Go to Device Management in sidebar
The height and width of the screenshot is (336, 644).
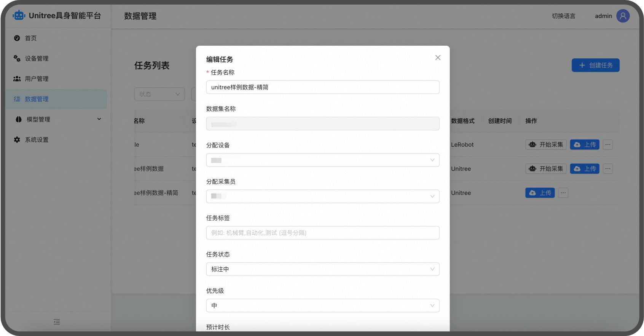click(37, 58)
